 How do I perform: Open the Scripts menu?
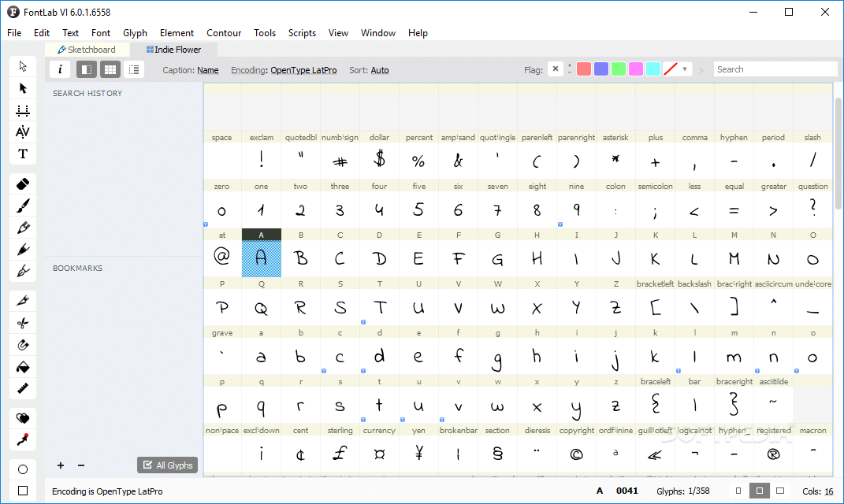(x=302, y=33)
